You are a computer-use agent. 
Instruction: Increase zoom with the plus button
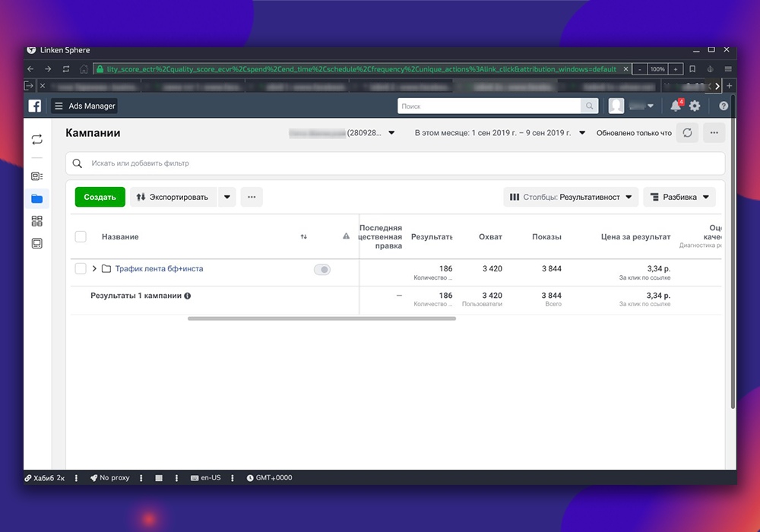coord(675,69)
